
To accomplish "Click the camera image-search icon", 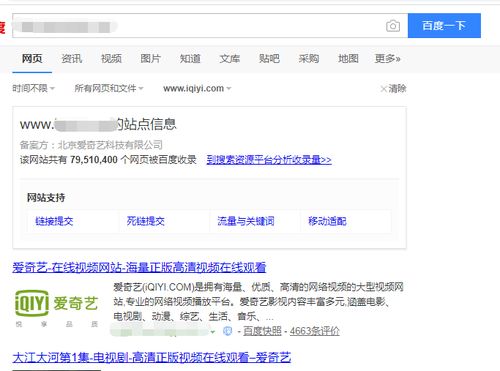I will (x=393, y=26).
